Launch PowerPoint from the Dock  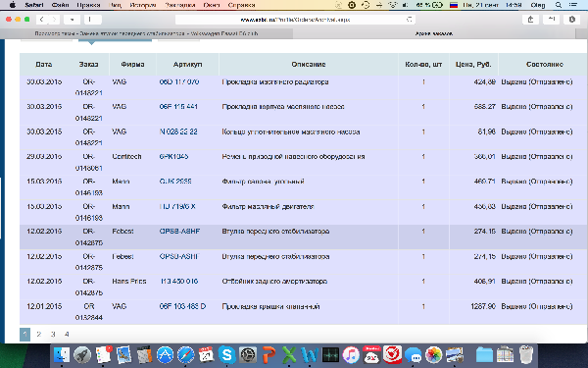point(269,355)
